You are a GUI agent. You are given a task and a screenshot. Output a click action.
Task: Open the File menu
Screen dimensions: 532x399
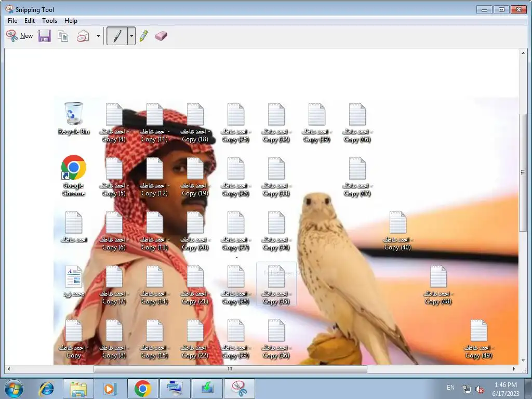[x=12, y=21]
